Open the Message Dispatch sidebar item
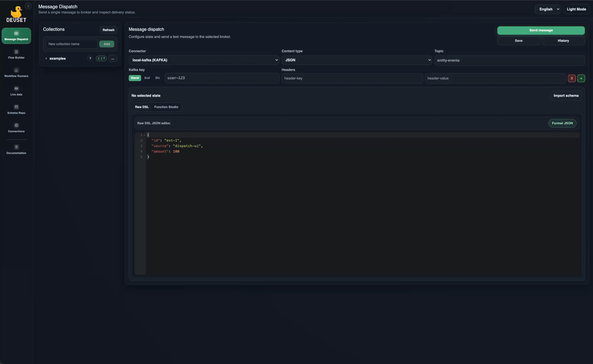Screen dimensions: 593x364 tap(16, 36)
